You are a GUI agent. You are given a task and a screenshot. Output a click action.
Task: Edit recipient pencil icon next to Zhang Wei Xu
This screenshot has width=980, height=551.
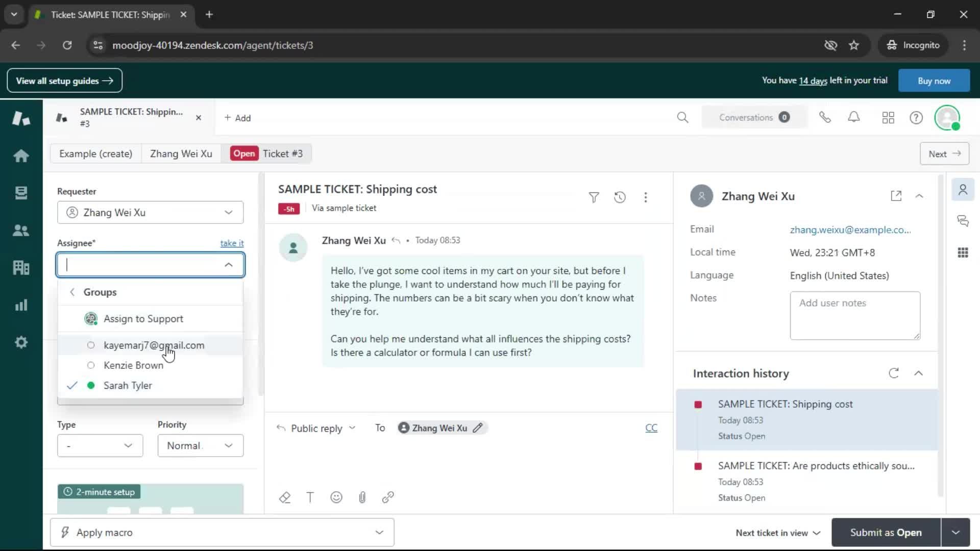tap(478, 428)
